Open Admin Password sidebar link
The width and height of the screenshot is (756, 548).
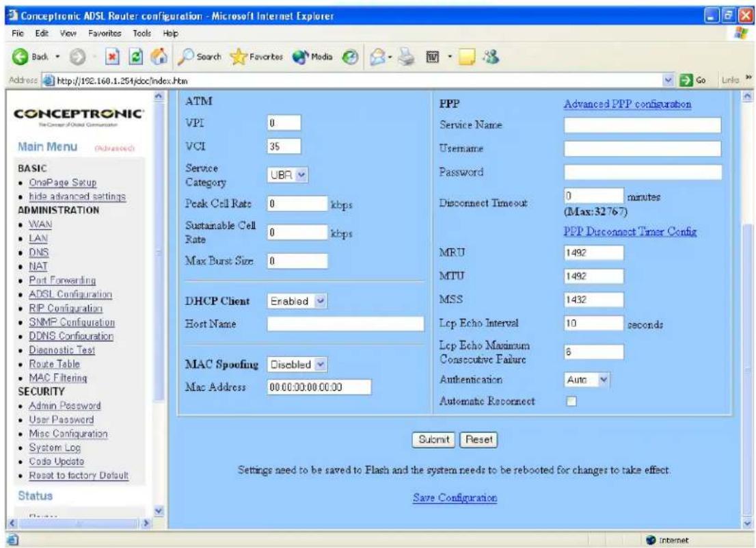click(65, 406)
